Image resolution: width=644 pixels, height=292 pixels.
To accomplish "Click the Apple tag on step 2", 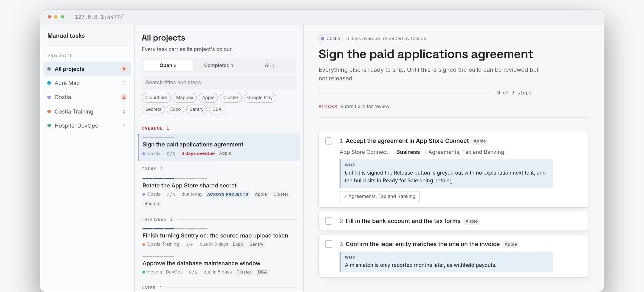I will pyautogui.click(x=471, y=221).
